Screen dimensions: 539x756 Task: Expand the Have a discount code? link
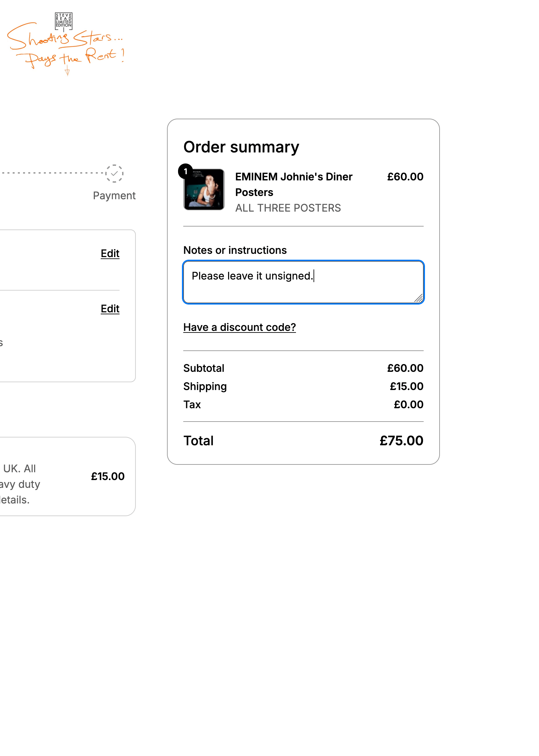coord(239,327)
